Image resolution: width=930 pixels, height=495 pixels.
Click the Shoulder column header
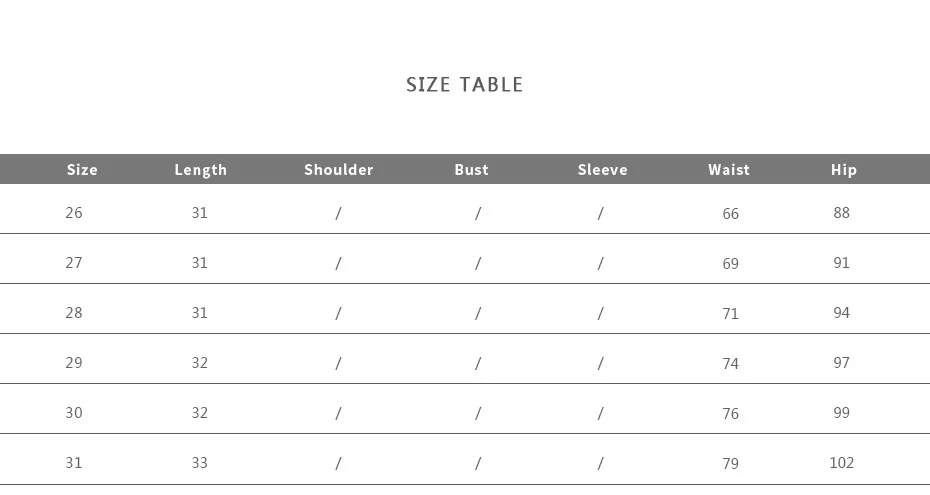point(338,170)
